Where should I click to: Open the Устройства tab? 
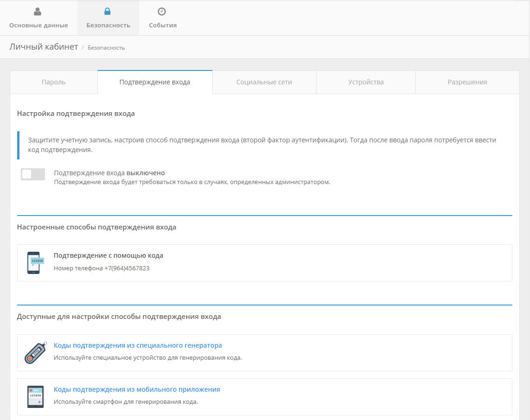(x=366, y=82)
